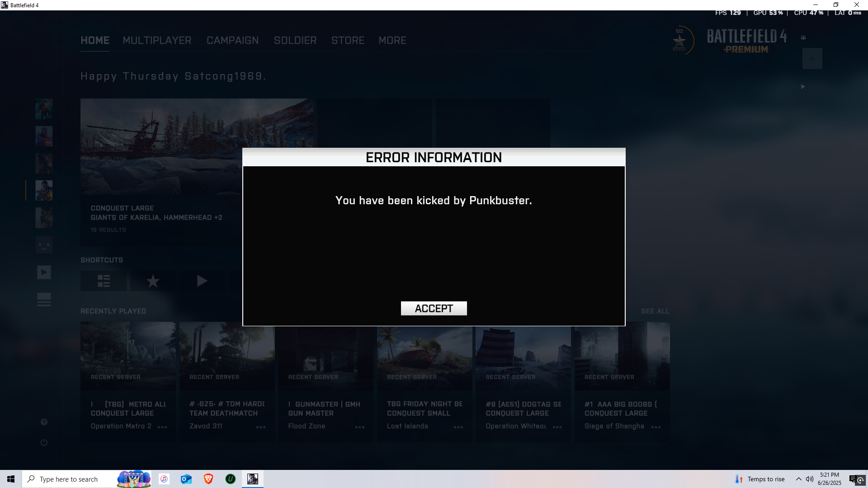Open options dots on Flood Zone card

click(360, 427)
